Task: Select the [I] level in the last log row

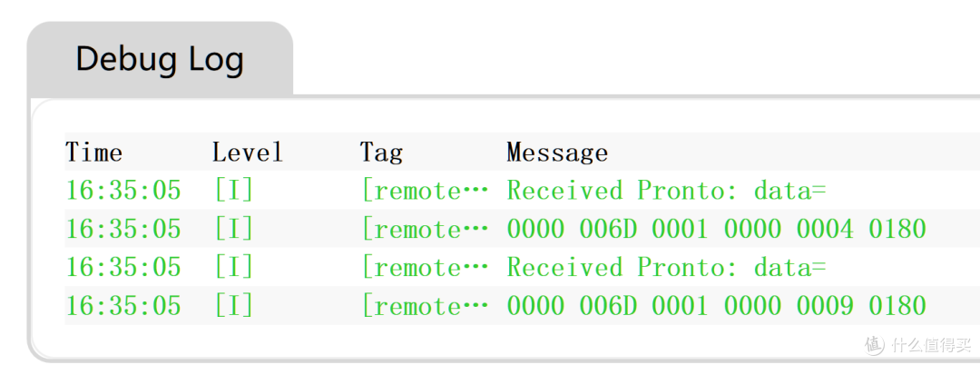Action: [233, 306]
